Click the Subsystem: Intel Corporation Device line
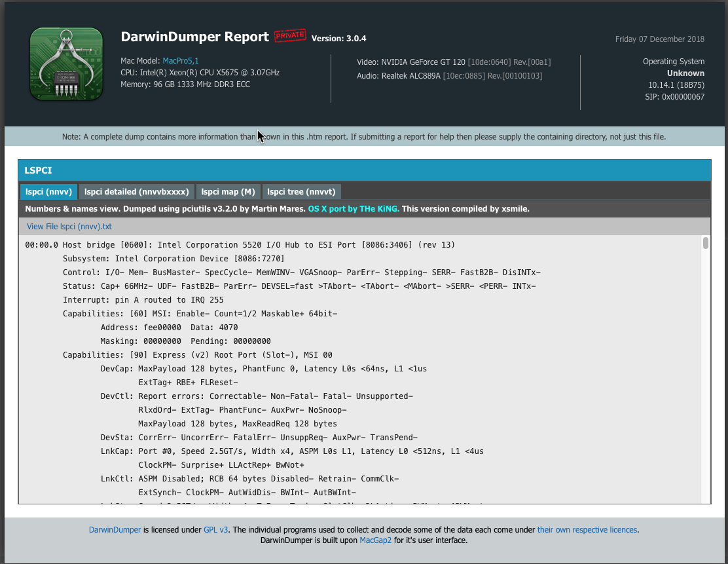 (x=173, y=259)
